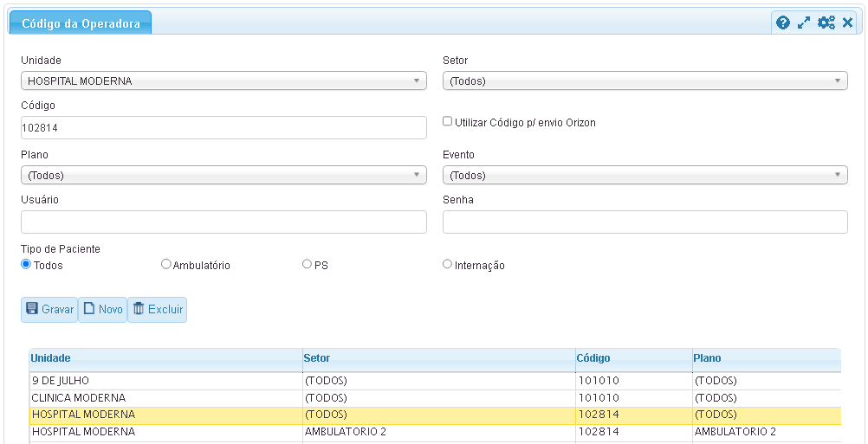
Task: Click the Gravar save button
Action: tap(49, 309)
